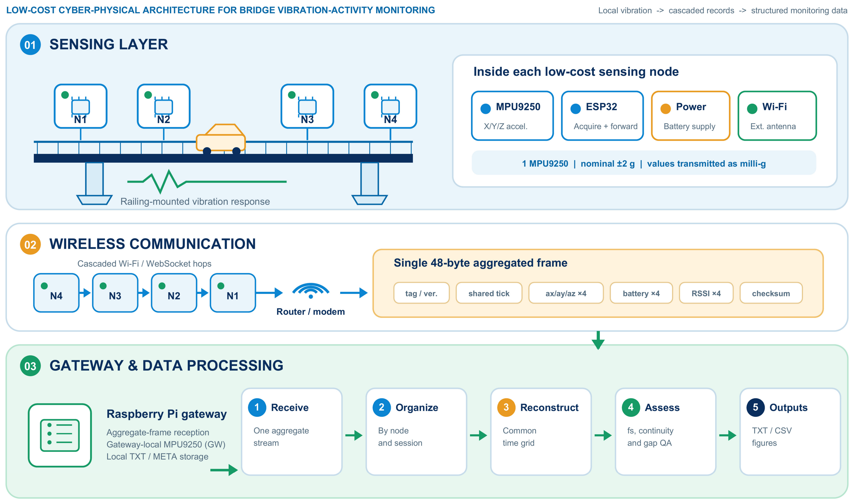Viewport: 854px width, 504px height.
Task: Click the left bridge pier
Action: tap(94, 183)
